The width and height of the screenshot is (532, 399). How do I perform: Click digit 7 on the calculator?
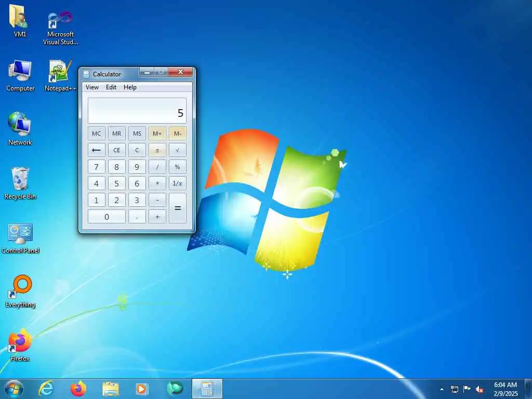[x=96, y=167]
